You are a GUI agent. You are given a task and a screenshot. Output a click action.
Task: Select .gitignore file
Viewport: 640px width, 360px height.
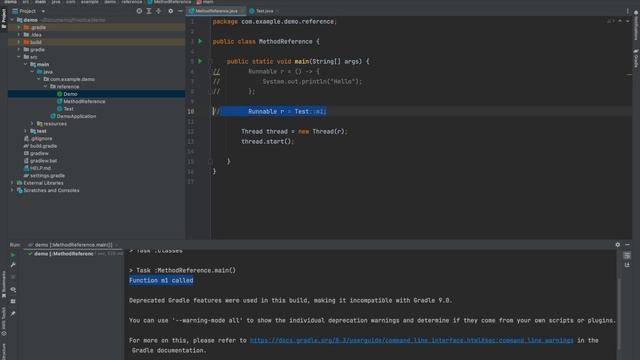pyautogui.click(x=38, y=138)
